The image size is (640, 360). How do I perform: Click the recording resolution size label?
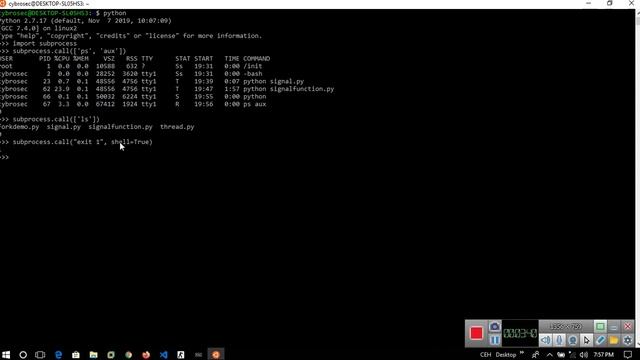point(566,327)
